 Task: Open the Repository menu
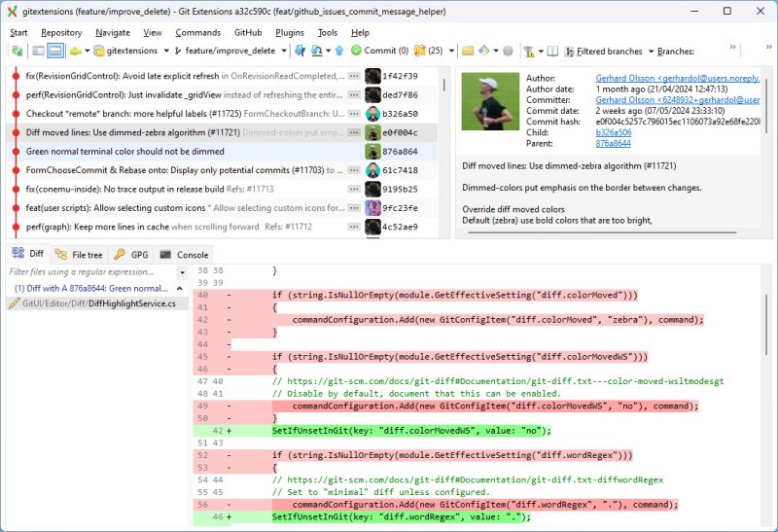pos(61,33)
